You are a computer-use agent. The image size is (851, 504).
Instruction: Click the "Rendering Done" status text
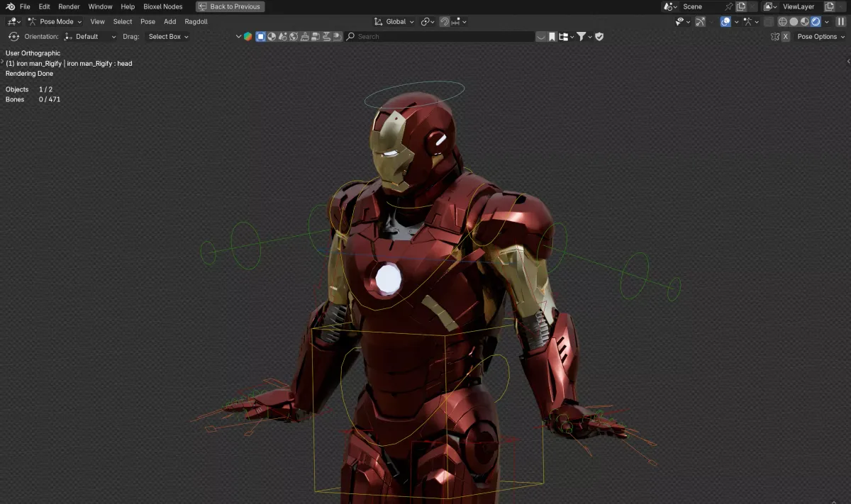(x=30, y=74)
